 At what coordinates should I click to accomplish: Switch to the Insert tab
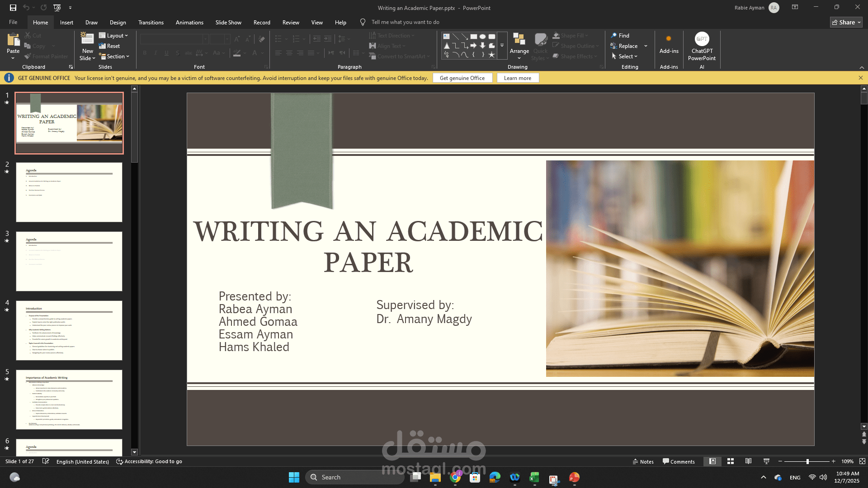66,23
